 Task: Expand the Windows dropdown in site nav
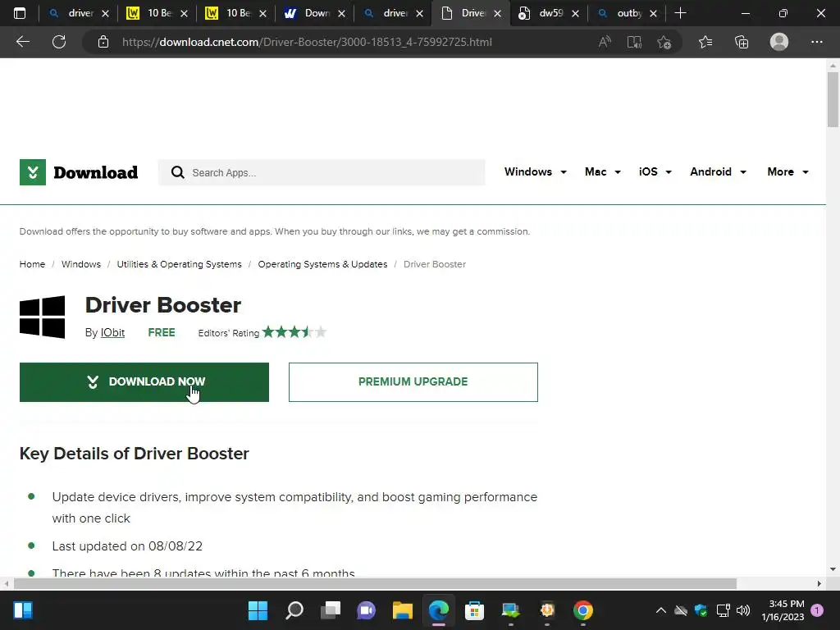(535, 172)
